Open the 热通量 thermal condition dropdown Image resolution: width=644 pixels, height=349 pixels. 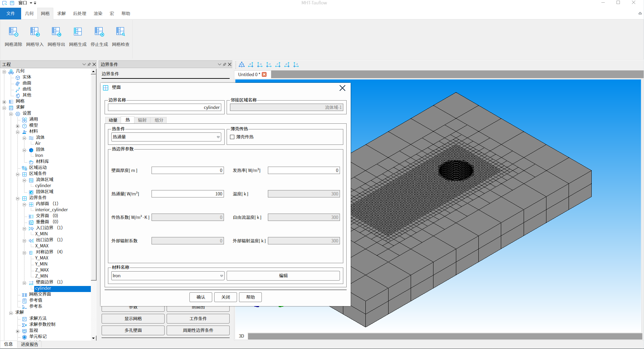218,137
